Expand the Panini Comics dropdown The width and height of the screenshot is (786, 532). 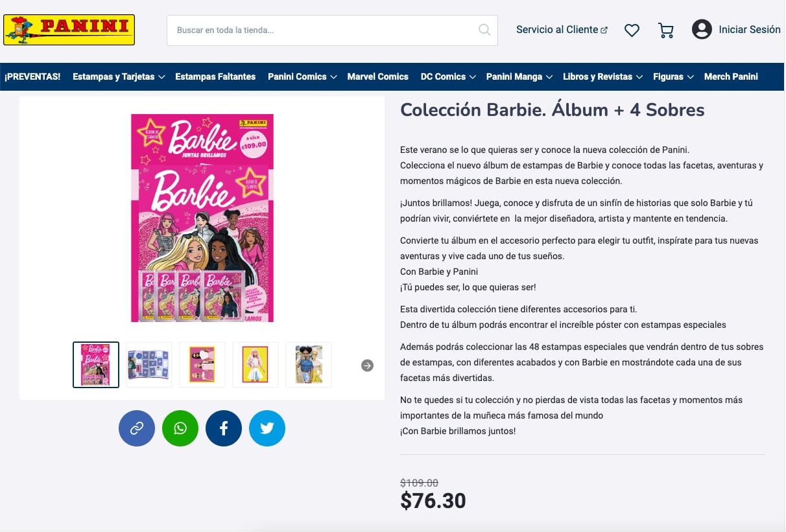pos(302,76)
